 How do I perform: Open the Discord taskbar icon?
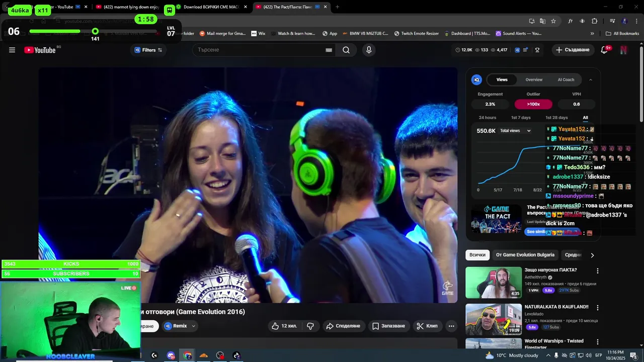click(171, 355)
